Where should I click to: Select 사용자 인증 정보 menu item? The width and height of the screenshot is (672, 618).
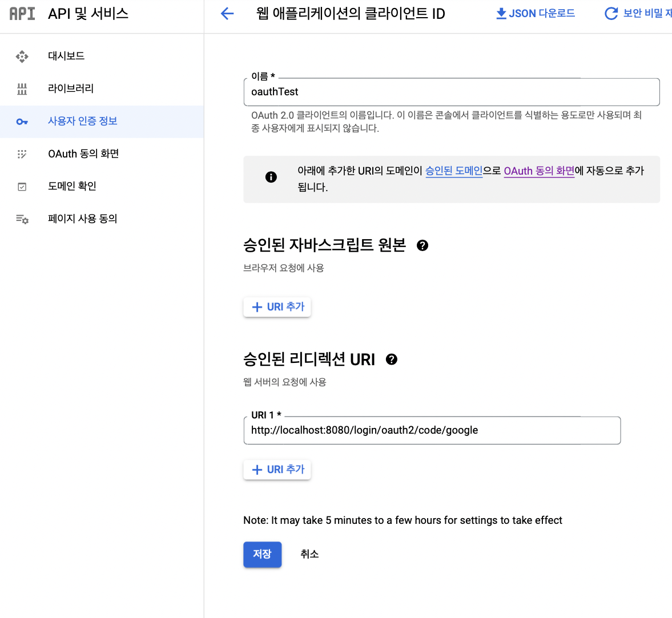click(102, 121)
